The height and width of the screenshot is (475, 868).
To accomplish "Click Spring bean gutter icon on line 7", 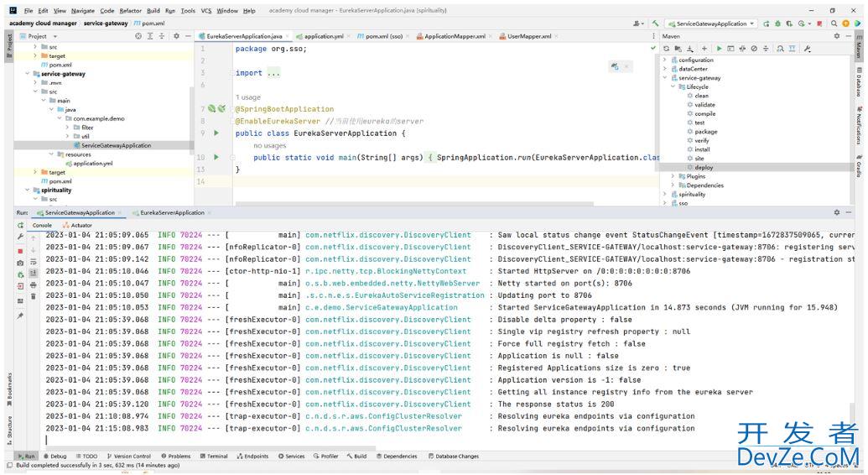I will pos(211,108).
